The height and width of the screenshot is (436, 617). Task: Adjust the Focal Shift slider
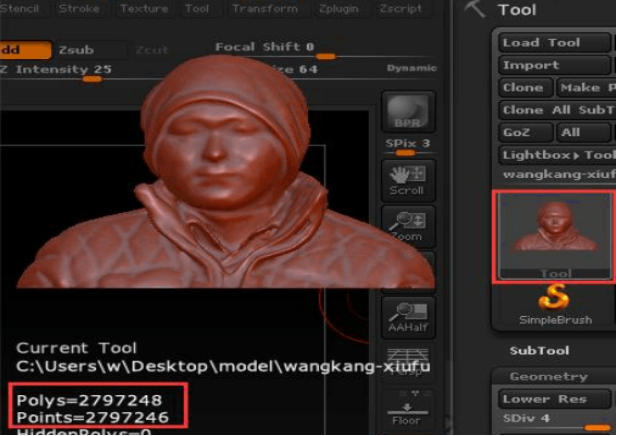323,56
